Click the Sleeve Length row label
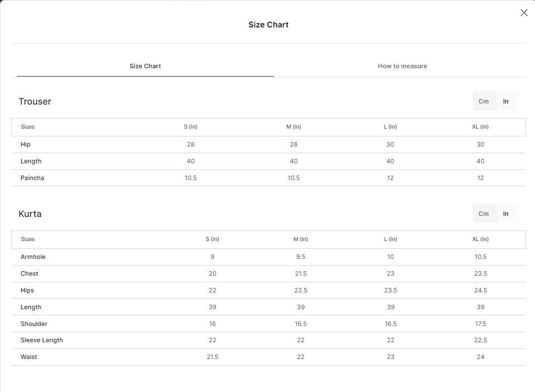 [x=41, y=340]
